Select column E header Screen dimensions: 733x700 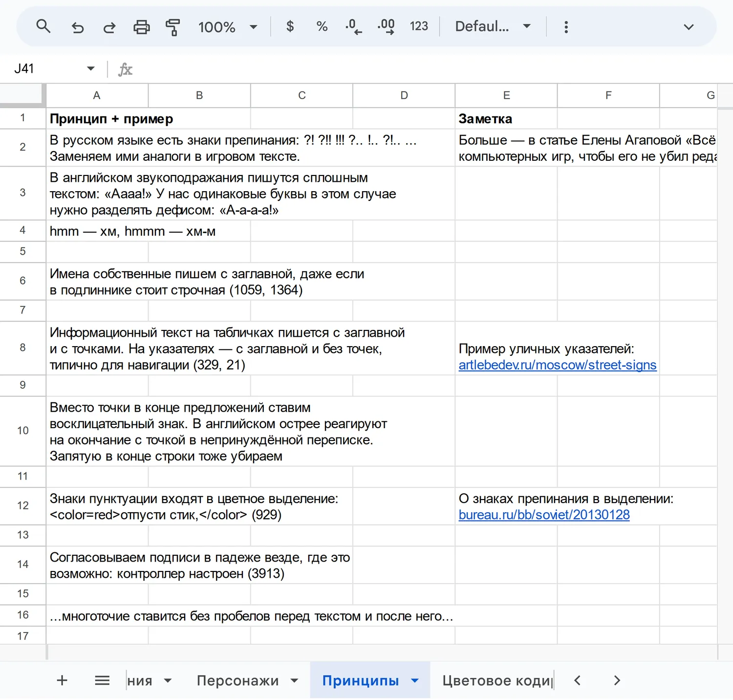click(506, 95)
